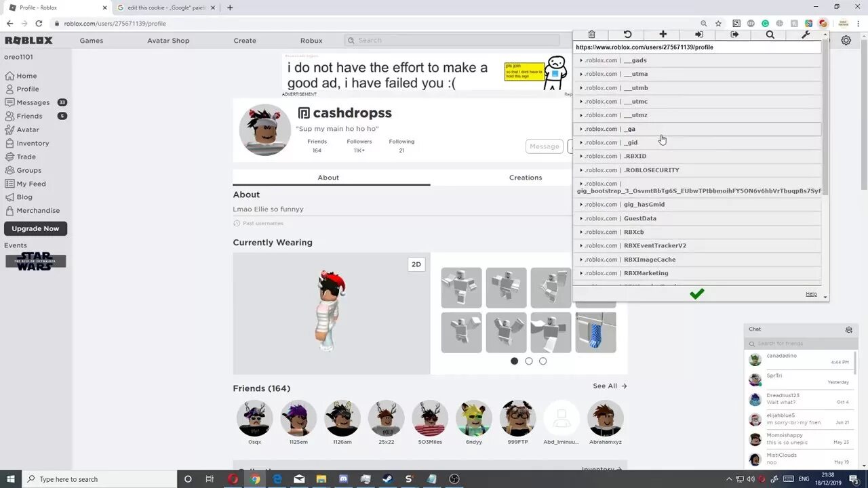Open Roblox settings gear icon
This screenshot has width=868, height=488.
pos(846,41)
